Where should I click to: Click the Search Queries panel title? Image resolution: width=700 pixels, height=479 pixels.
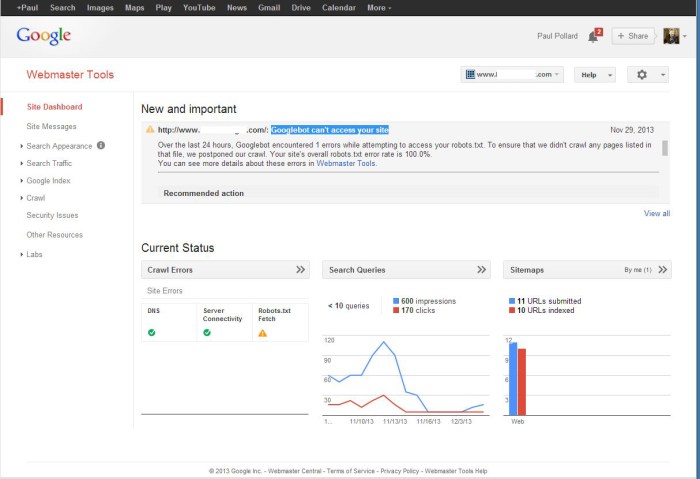(x=357, y=270)
